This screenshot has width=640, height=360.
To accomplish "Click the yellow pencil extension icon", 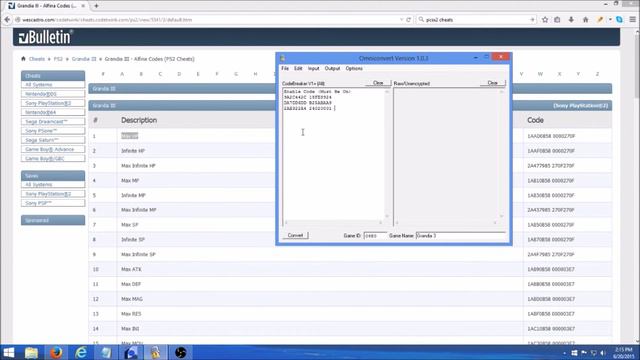I will click(x=600, y=20).
